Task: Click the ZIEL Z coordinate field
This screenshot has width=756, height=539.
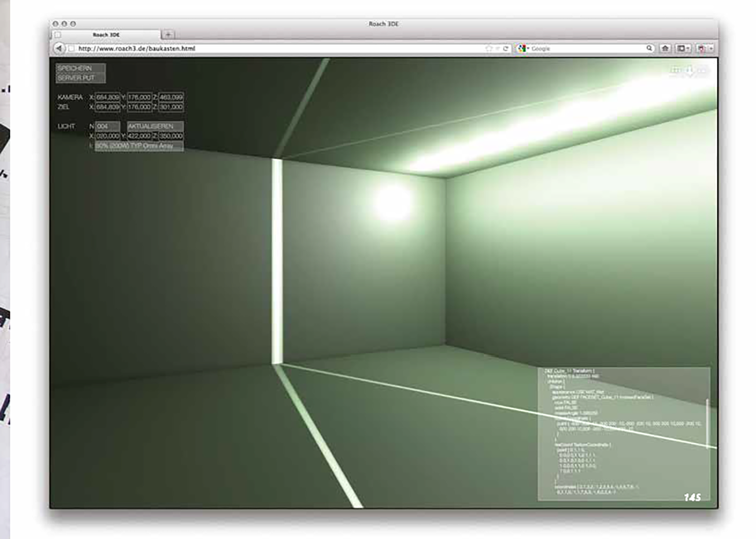Action: coord(171,107)
